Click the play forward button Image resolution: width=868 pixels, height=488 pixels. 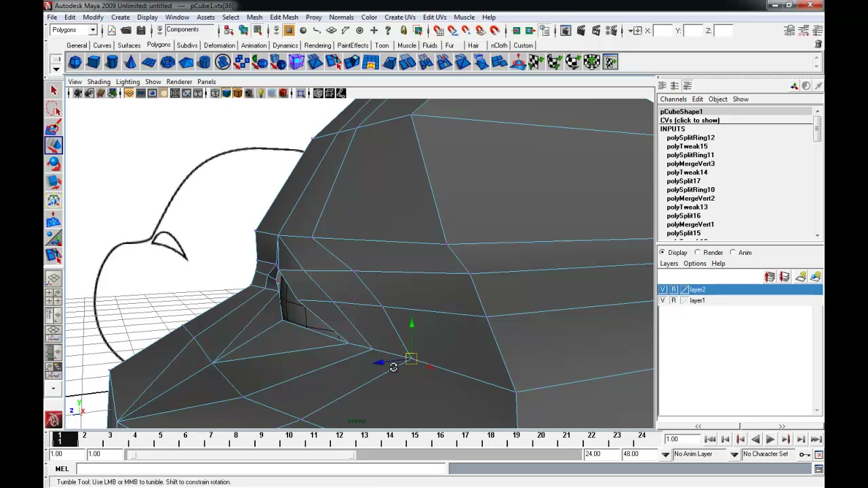pyautogui.click(x=770, y=439)
